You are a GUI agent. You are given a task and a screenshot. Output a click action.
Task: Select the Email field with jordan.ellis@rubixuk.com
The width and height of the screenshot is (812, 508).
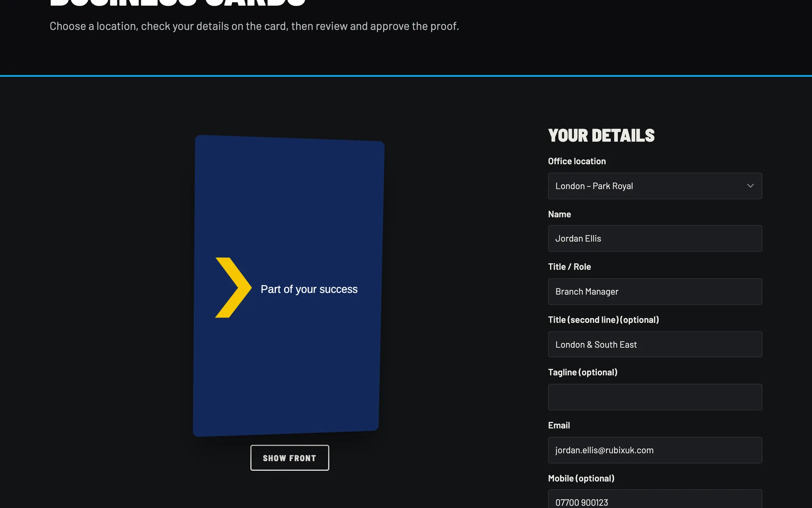tap(655, 450)
